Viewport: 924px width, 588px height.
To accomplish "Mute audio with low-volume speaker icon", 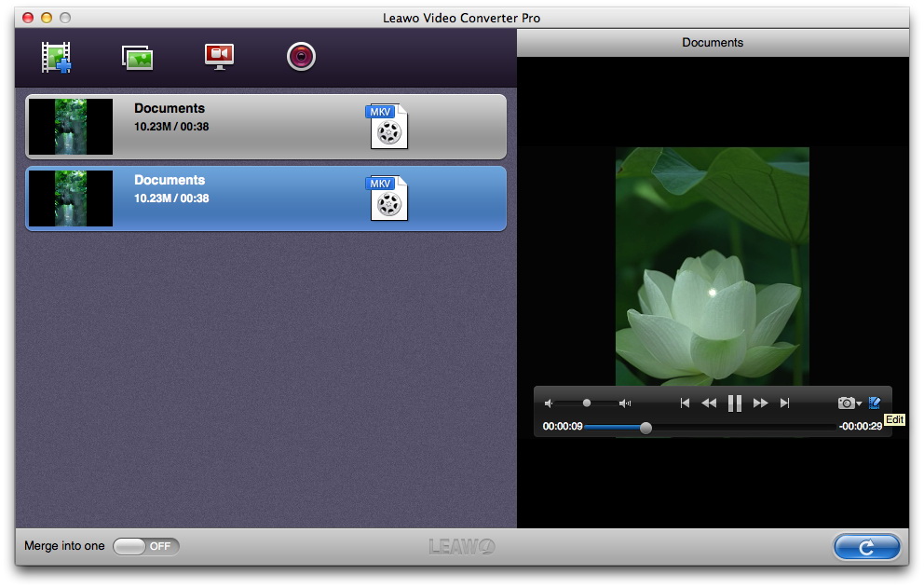I will [x=549, y=403].
